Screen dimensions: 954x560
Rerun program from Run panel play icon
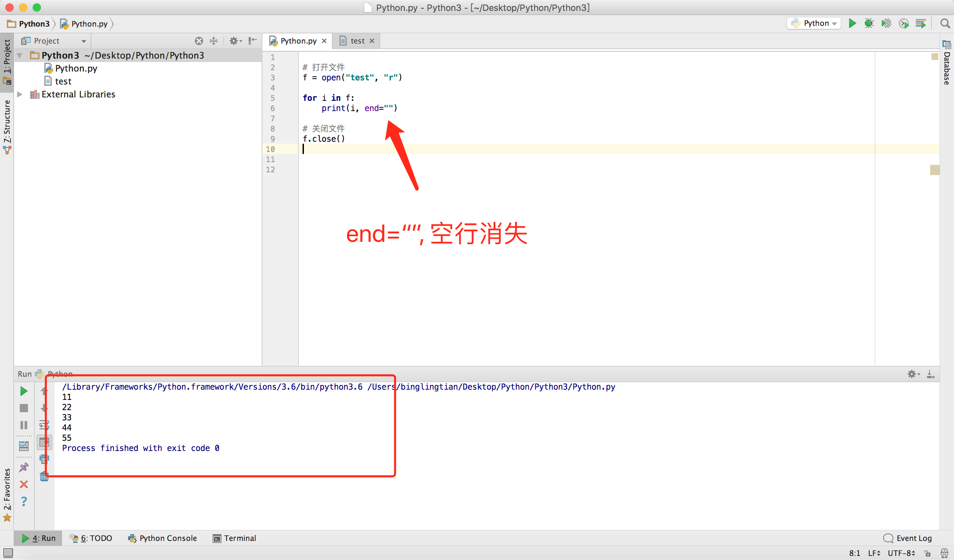[x=24, y=391]
